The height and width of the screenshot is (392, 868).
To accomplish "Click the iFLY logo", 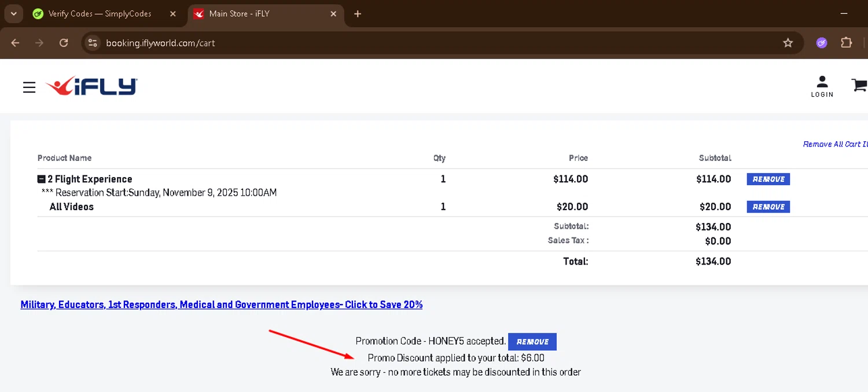I will click(x=92, y=87).
